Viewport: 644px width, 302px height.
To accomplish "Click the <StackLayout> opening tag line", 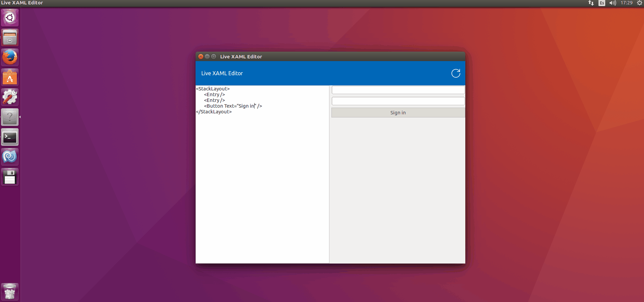I will tap(213, 89).
